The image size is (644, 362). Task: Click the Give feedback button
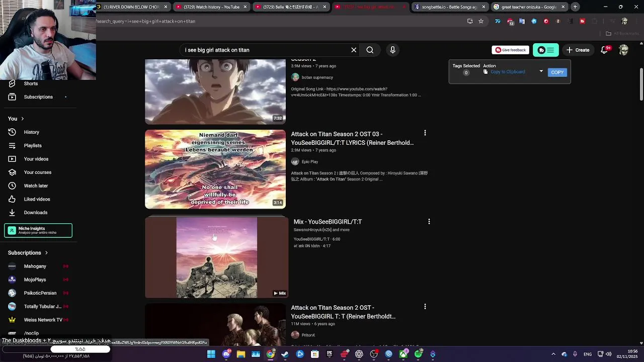point(510,50)
